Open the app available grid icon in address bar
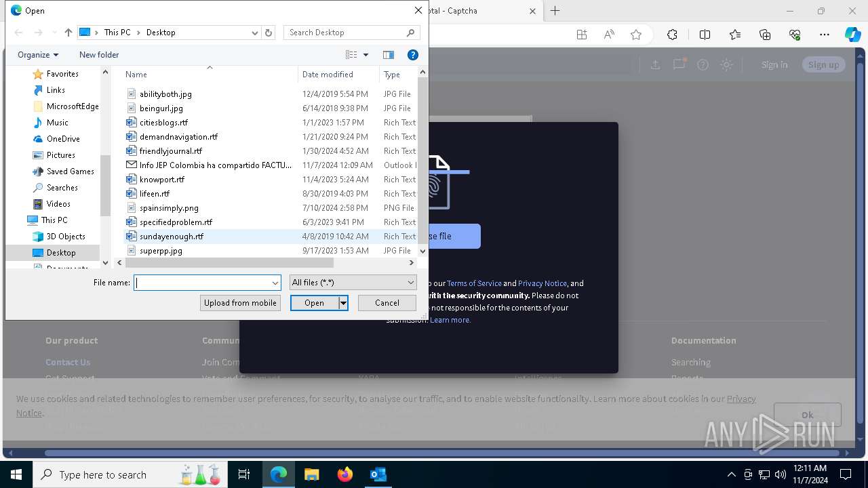 [582, 35]
